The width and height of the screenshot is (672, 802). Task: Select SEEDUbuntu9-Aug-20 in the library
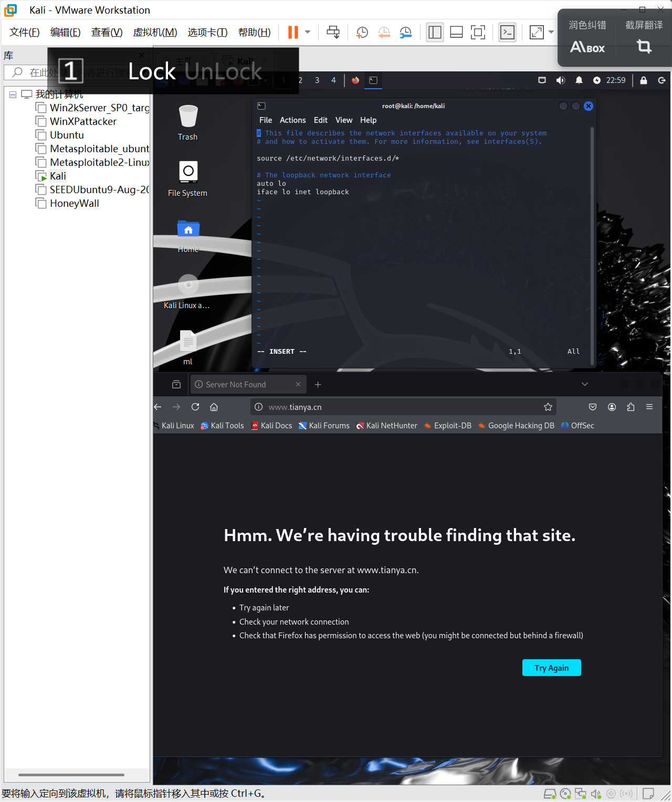[93, 189]
